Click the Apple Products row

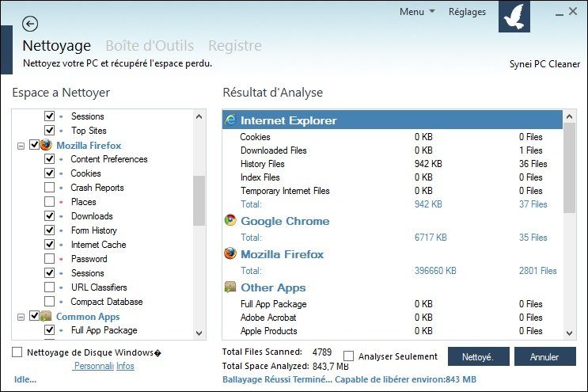pos(393,331)
